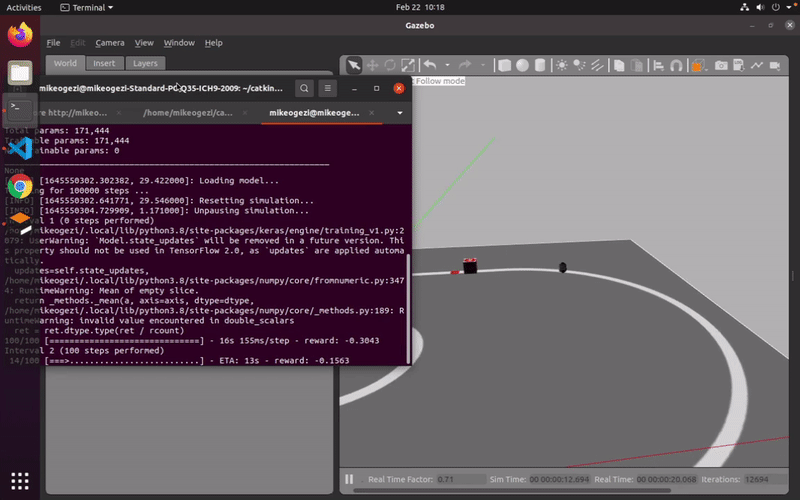
Task: Close the /home/mikeogezi/ca... terminal tab
Action: (x=245, y=113)
